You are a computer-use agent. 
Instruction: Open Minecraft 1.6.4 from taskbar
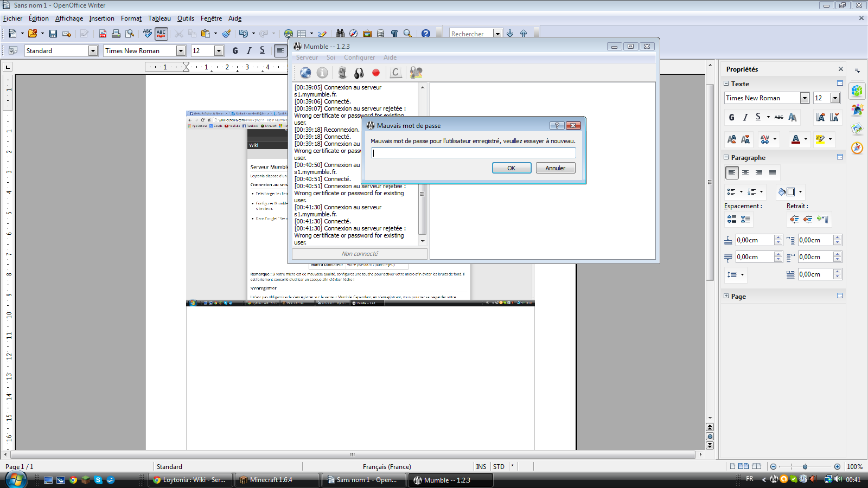tap(277, 480)
